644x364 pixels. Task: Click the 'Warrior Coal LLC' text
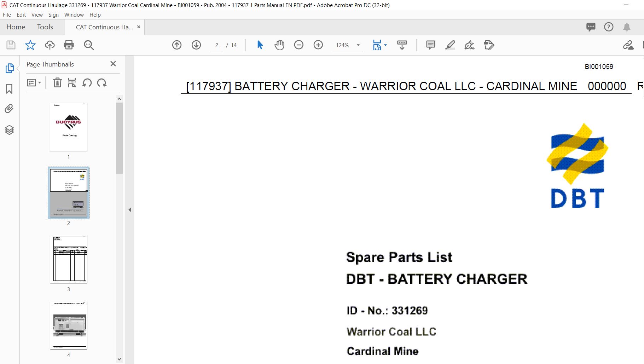391,331
